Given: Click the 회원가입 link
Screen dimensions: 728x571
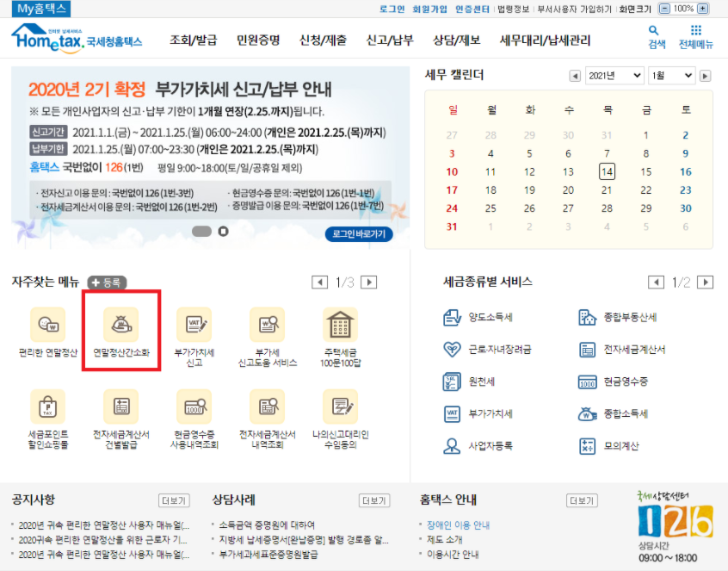Looking at the screenshot, I should click(429, 9).
